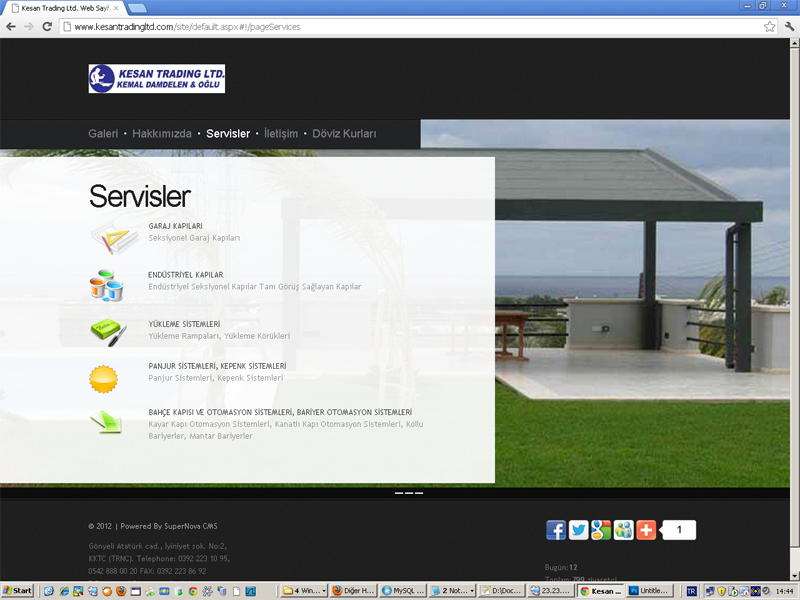Switch to the Untitled Photoshop taskbar window
The image size is (800, 600).
(x=650, y=591)
